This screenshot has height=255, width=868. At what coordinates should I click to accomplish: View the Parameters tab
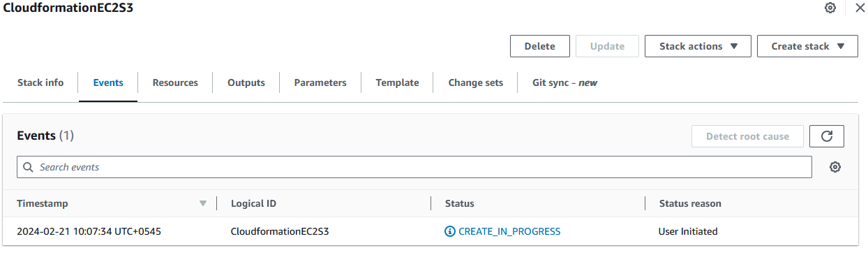pos(320,82)
